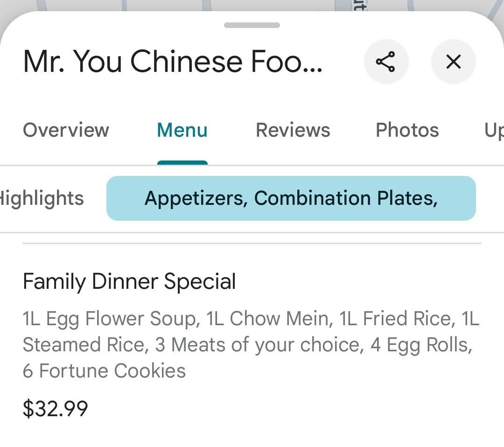
Task: Tap the Family Dinner description text
Action: (x=251, y=344)
